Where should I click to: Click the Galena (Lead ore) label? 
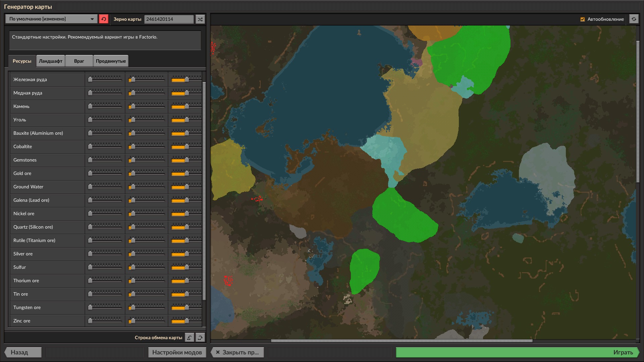point(32,200)
